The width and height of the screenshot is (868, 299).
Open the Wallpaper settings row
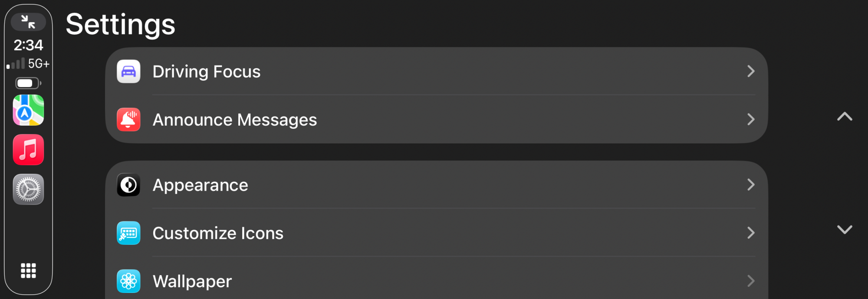tap(434, 281)
